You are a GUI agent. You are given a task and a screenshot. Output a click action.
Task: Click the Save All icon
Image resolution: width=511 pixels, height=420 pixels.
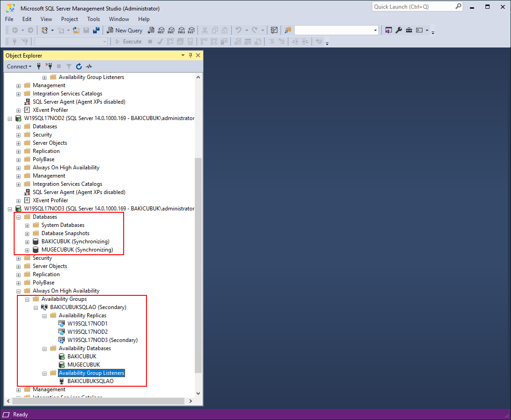pos(96,30)
